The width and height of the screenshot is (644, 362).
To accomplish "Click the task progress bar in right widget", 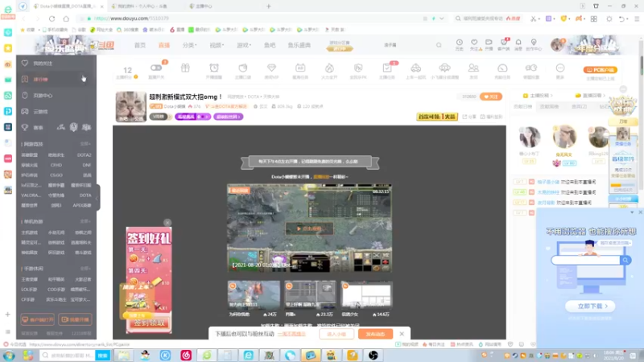I will [622, 186].
